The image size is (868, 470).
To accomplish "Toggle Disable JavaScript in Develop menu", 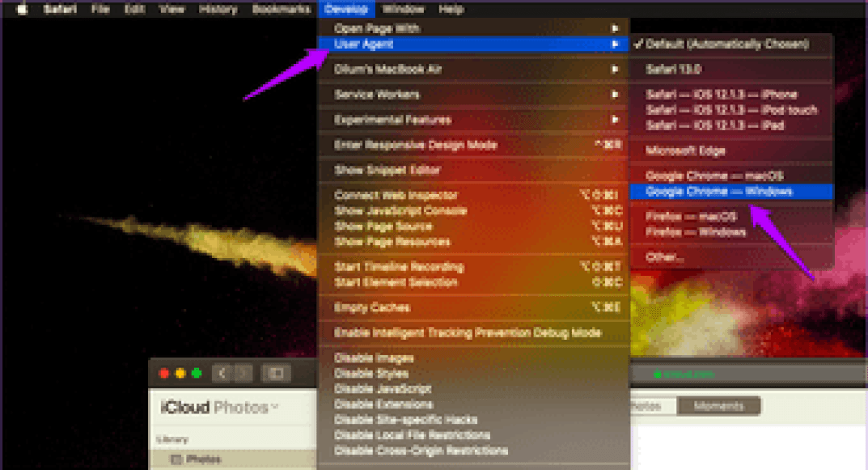I will [x=383, y=389].
